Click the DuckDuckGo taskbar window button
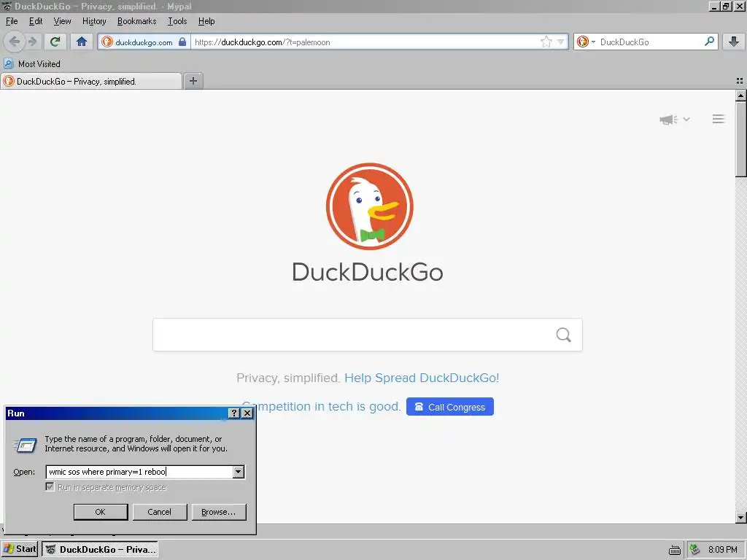This screenshot has width=747, height=560. 100,550
